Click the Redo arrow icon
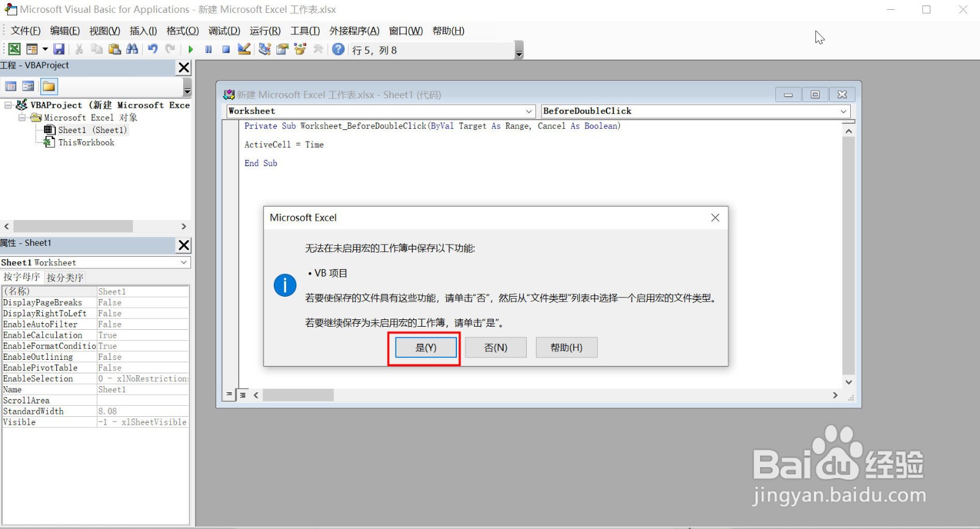980x529 pixels. 170,49
